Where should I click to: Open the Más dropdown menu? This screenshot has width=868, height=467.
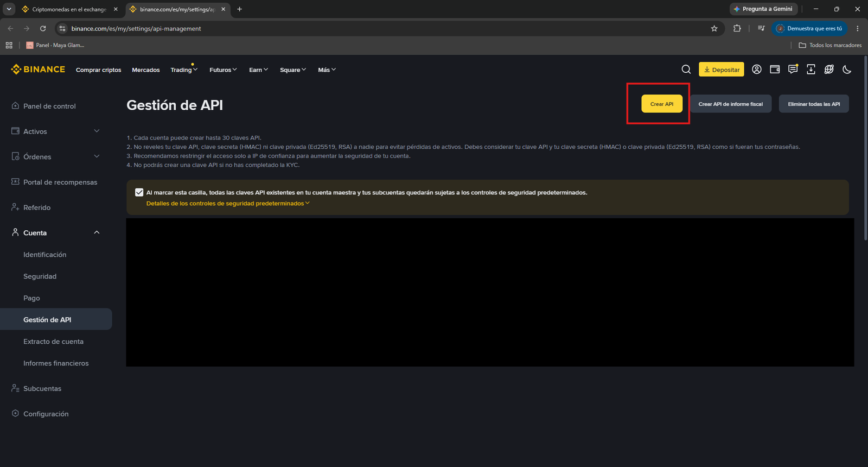(327, 70)
